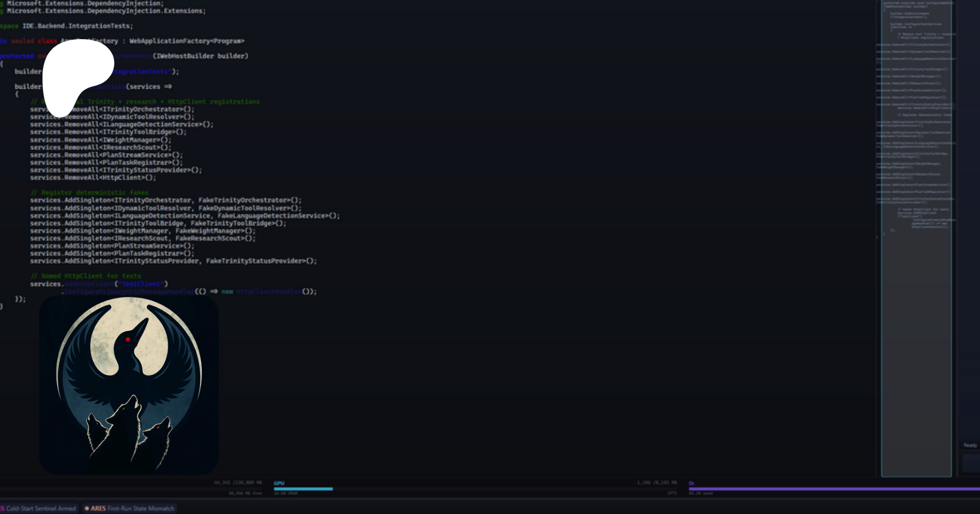The height and width of the screenshot is (514, 980).
Task: Select the GPU meter label
Action: coord(279,483)
